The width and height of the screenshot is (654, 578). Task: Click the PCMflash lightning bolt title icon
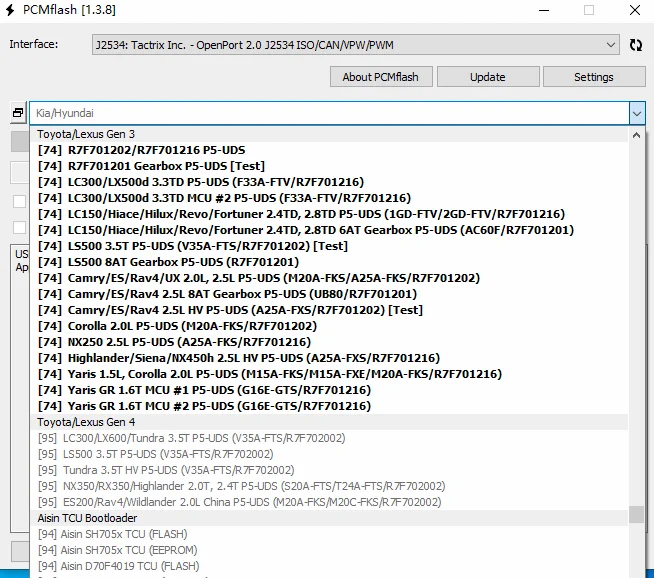tap(10, 10)
